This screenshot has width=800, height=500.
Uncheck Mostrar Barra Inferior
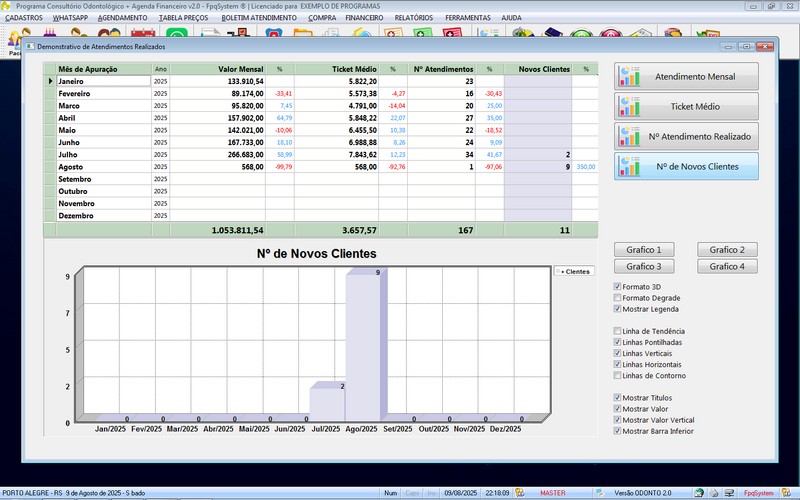[x=617, y=431]
